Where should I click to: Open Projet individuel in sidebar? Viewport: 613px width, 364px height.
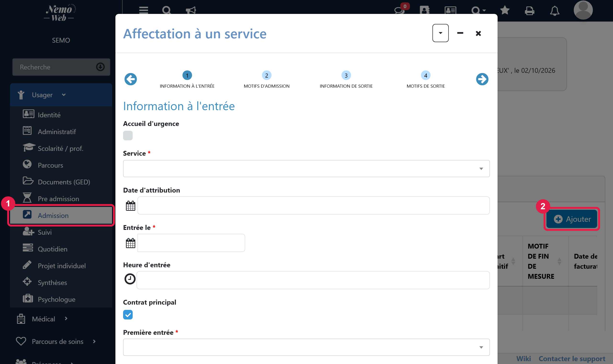tap(61, 266)
